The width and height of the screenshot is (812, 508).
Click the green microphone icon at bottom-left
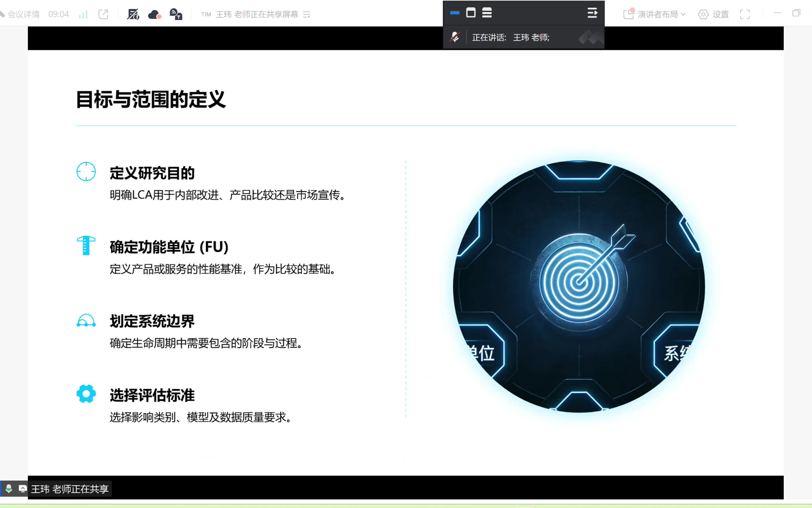(x=9, y=488)
